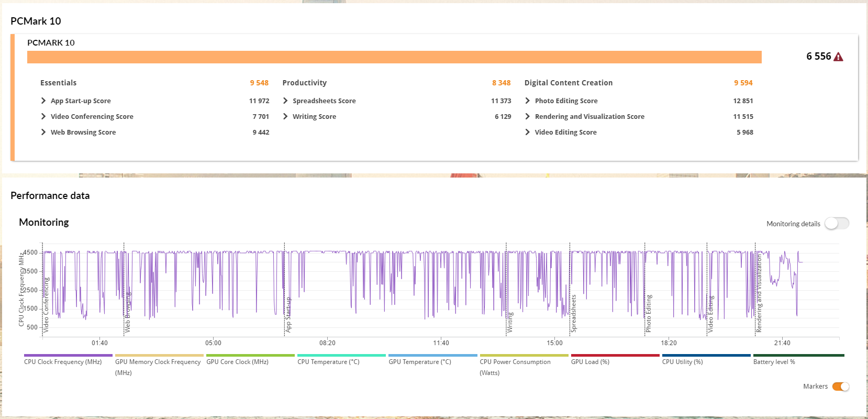
Task: Click the 21:40 time axis label
Action: [782, 343]
